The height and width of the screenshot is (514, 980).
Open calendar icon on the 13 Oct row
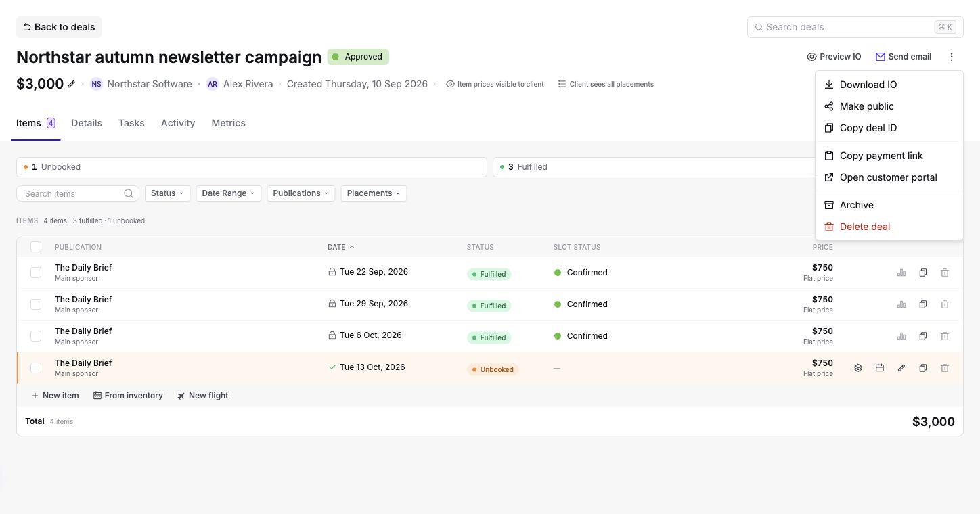[x=880, y=368]
